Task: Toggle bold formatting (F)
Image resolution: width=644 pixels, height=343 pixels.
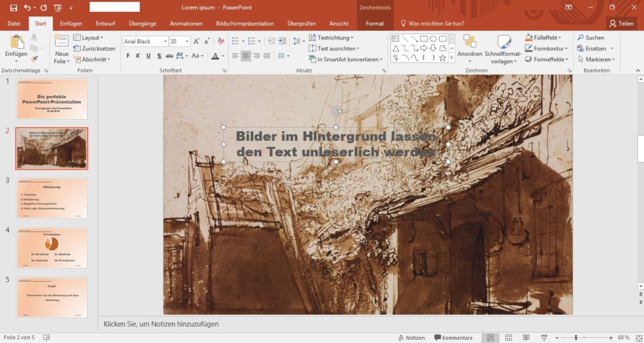Action: click(128, 56)
